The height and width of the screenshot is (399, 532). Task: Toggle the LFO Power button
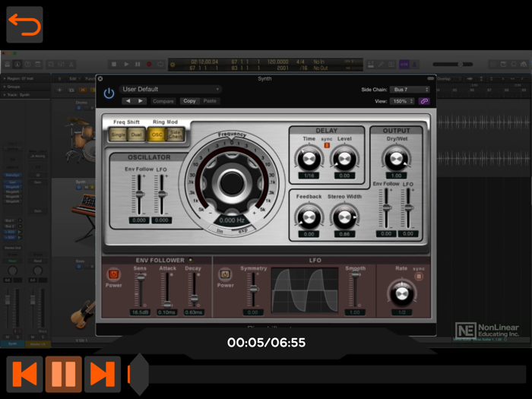pos(225,274)
